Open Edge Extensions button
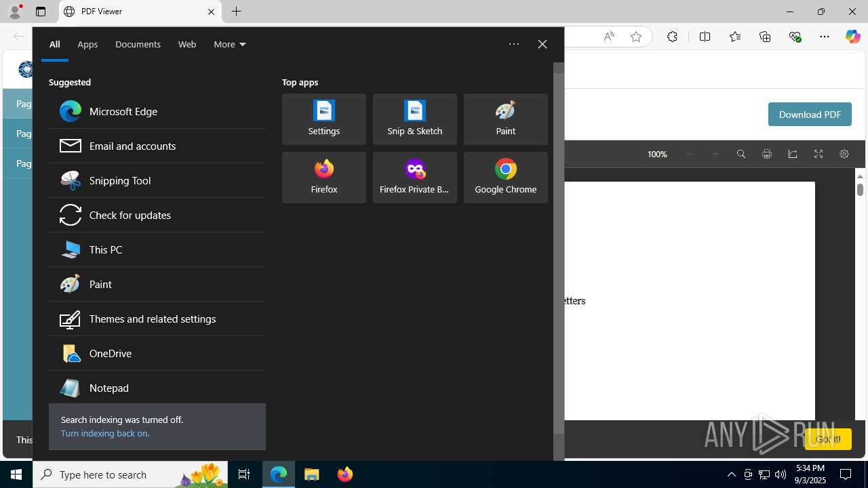 point(672,37)
